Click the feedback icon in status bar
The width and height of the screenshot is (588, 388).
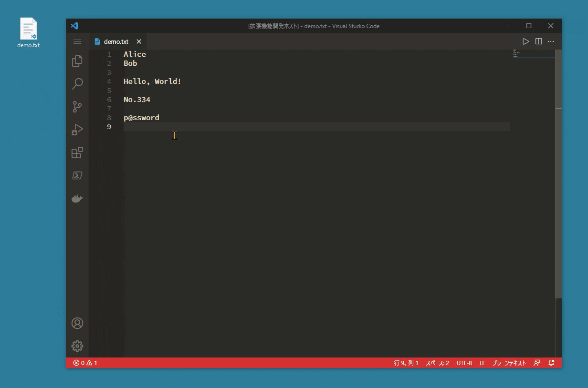click(537, 363)
